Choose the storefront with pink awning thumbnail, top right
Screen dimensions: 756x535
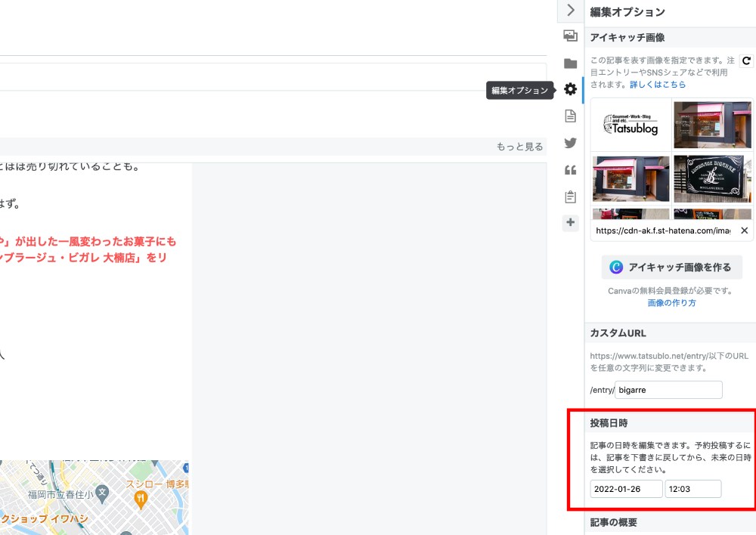[x=712, y=125]
